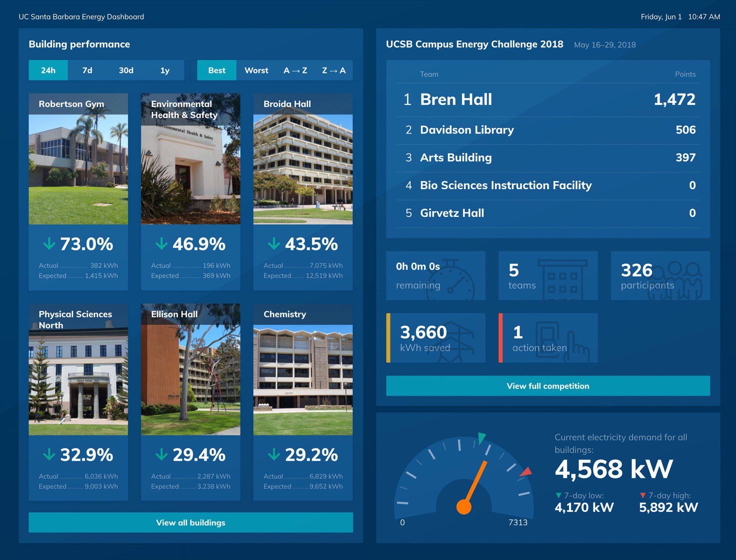Select Girvetz Hall team row
The image size is (736, 560).
548,214
